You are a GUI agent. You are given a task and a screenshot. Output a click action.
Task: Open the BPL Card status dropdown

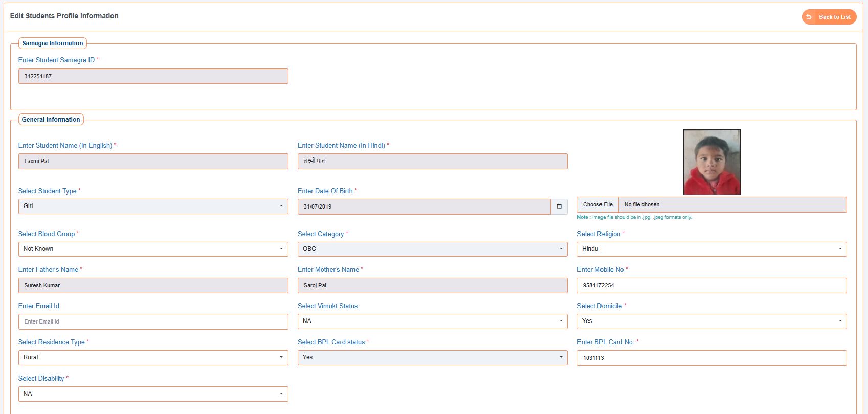432,357
